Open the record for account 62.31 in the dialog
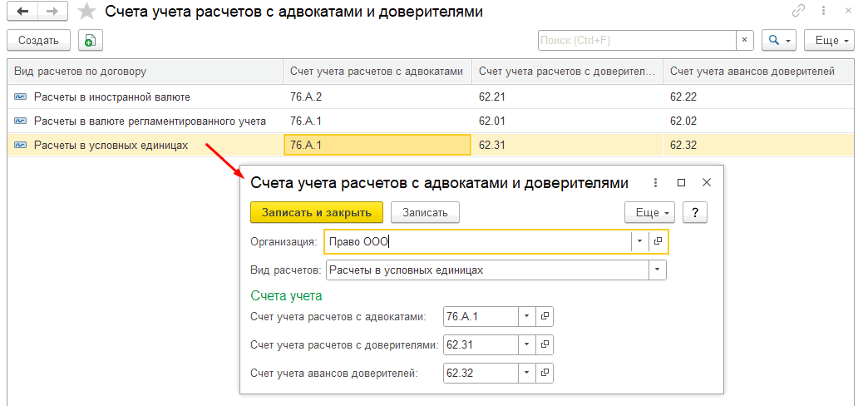Image resolution: width=868 pixels, height=406 pixels. [545, 344]
